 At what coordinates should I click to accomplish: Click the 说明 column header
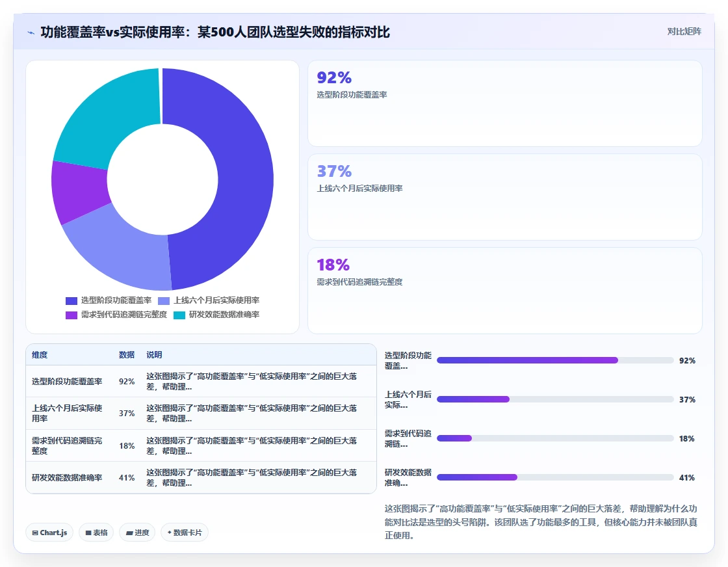click(x=154, y=355)
